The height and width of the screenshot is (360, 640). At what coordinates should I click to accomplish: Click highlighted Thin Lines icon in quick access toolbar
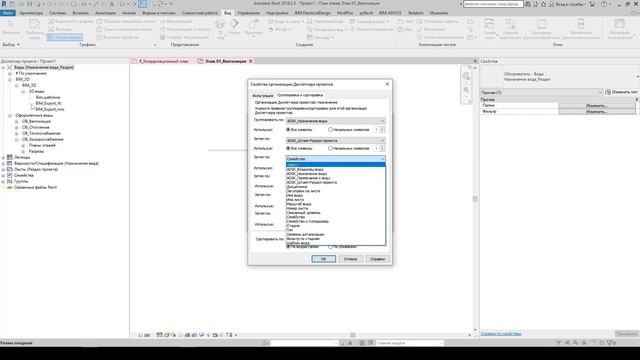(x=142, y=4)
